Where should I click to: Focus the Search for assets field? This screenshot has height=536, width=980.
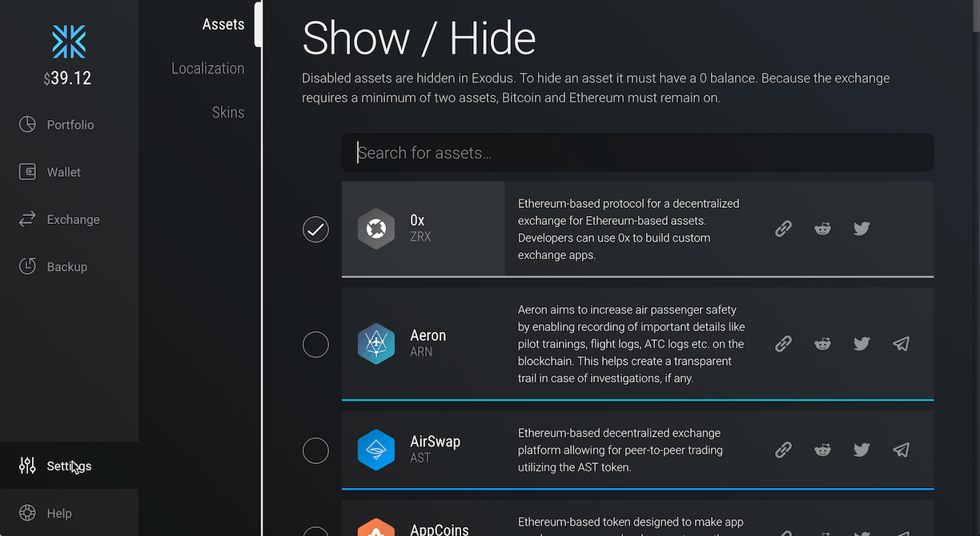pos(637,152)
